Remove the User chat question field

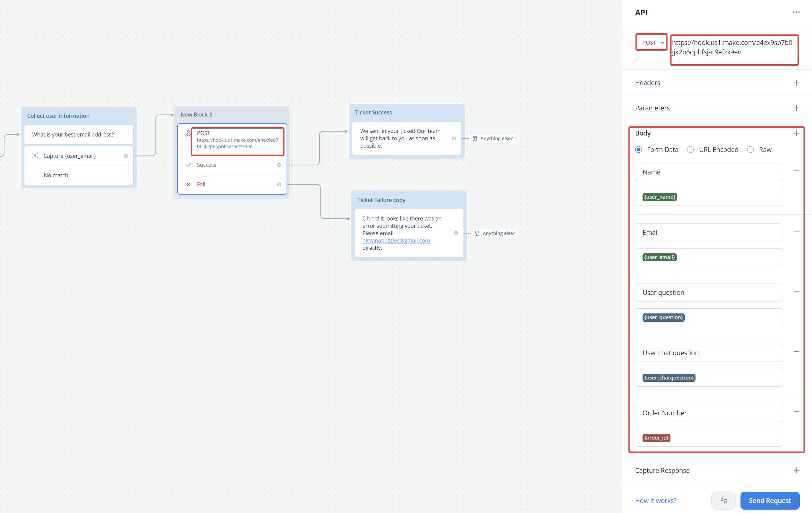pos(797,352)
